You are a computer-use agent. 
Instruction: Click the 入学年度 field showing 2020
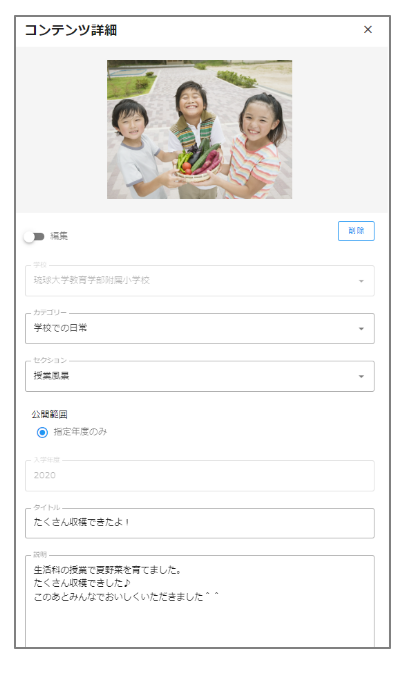[x=200, y=476]
